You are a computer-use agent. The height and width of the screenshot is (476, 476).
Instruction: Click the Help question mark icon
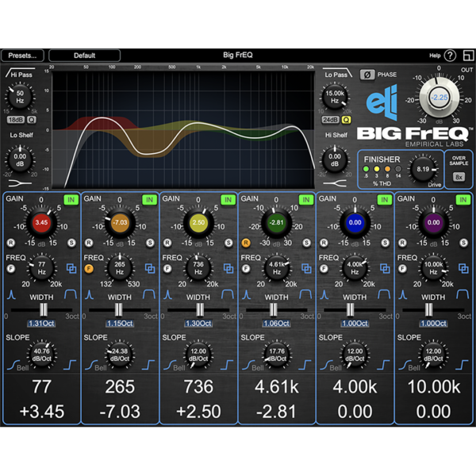450,56
